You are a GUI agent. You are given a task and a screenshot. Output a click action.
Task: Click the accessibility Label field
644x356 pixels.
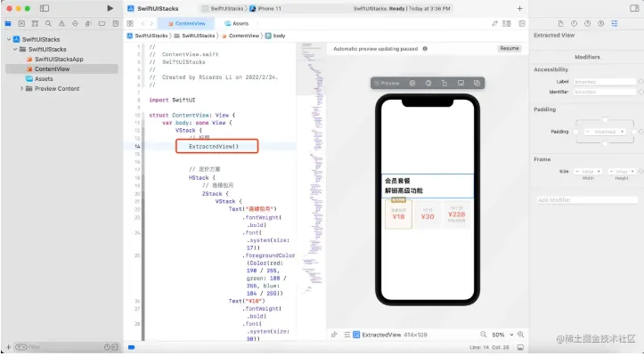(605, 82)
